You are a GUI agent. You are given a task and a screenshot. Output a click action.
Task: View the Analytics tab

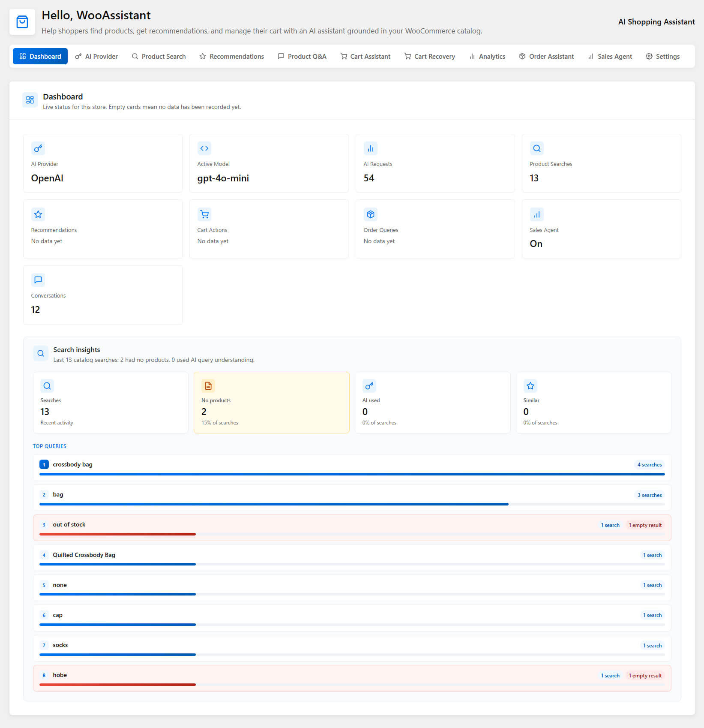coord(487,56)
